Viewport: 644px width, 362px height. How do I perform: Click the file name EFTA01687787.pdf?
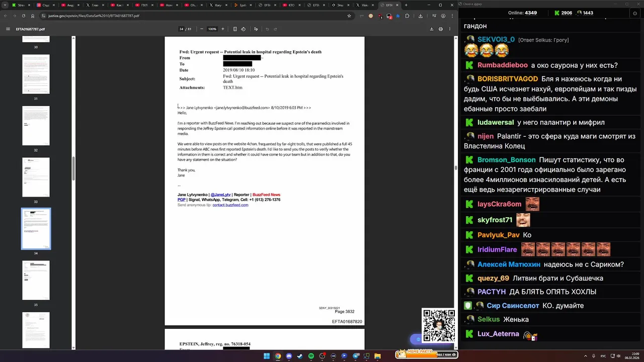click(30, 29)
